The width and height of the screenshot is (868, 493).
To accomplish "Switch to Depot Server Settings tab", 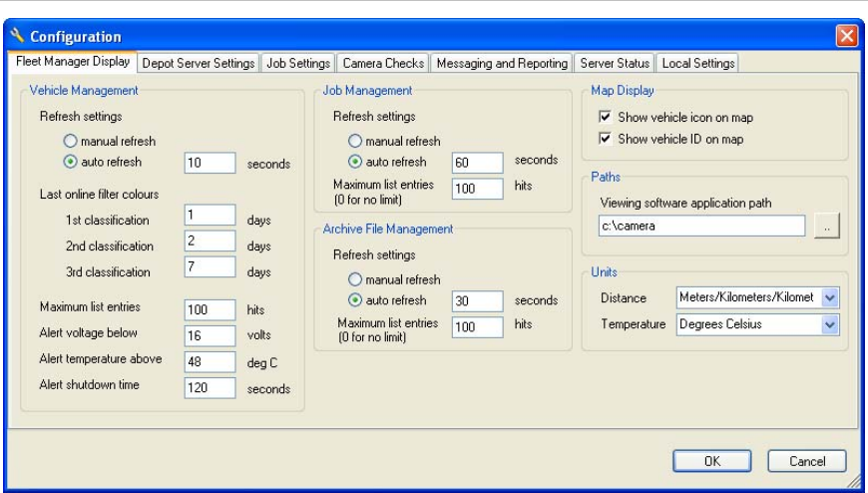I will coord(199,63).
